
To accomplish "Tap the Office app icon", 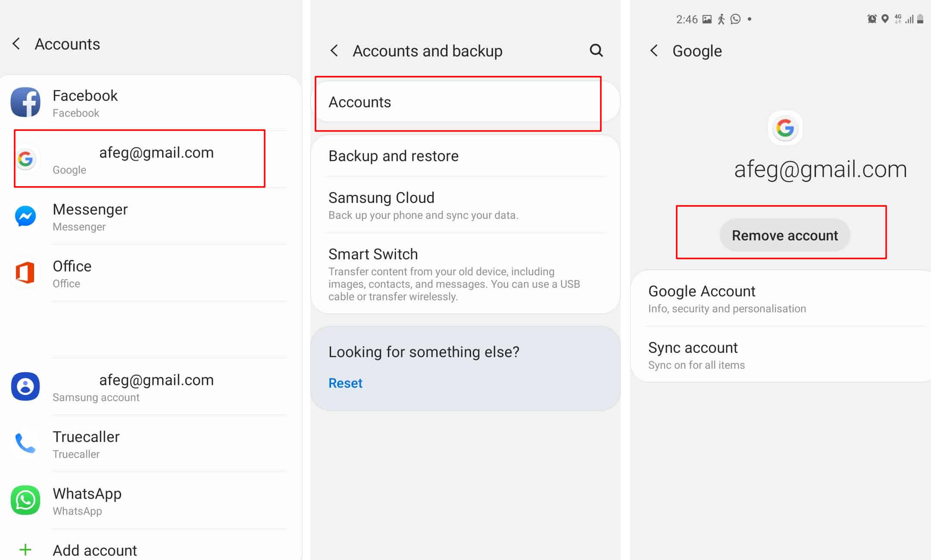I will pyautogui.click(x=25, y=273).
